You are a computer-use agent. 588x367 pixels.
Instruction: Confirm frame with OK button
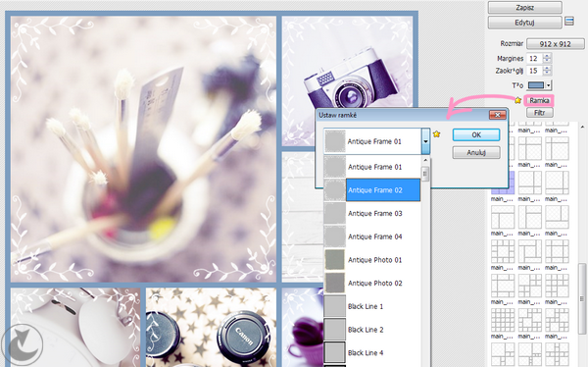point(476,134)
